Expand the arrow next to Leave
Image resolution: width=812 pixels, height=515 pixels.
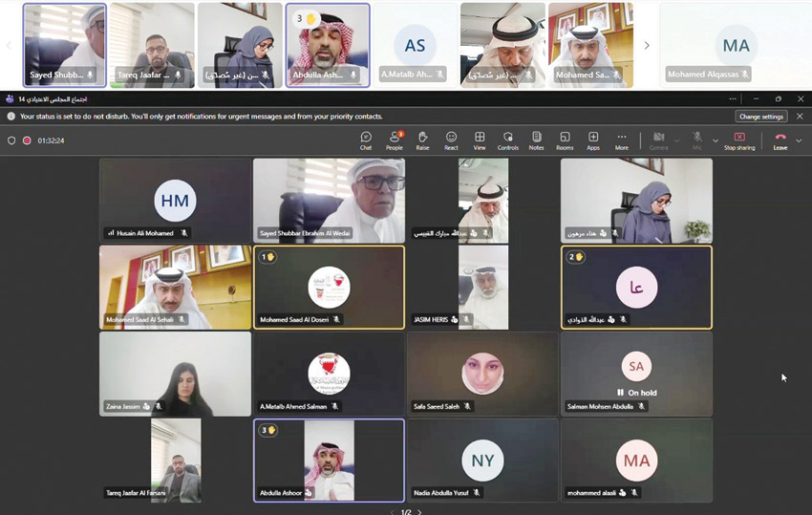pyautogui.click(x=799, y=140)
